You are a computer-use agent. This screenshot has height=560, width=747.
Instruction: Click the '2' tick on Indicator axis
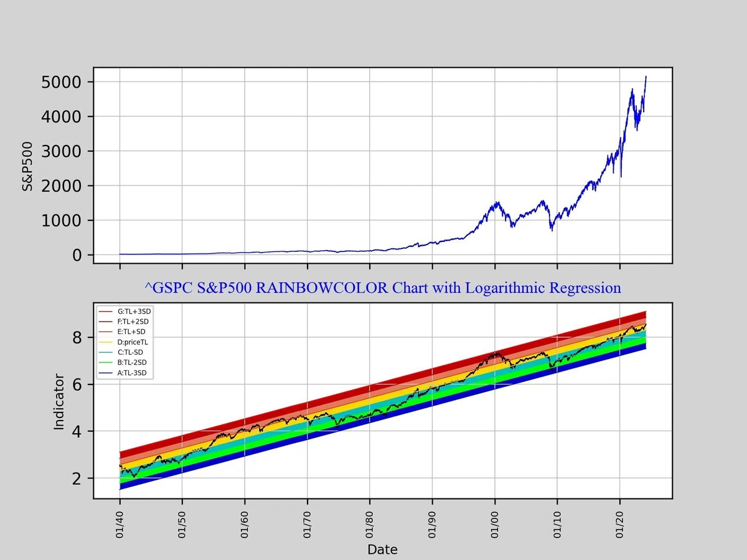coord(78,478)
